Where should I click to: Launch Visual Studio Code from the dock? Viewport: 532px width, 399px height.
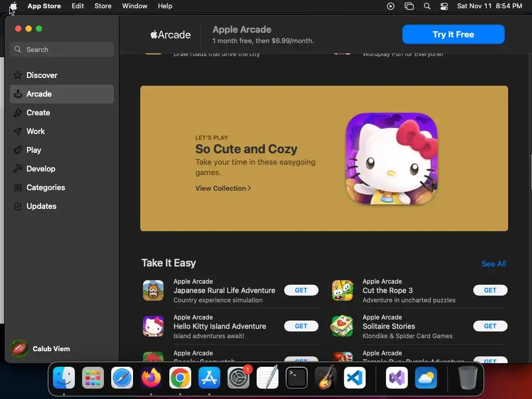pos(354,378)
